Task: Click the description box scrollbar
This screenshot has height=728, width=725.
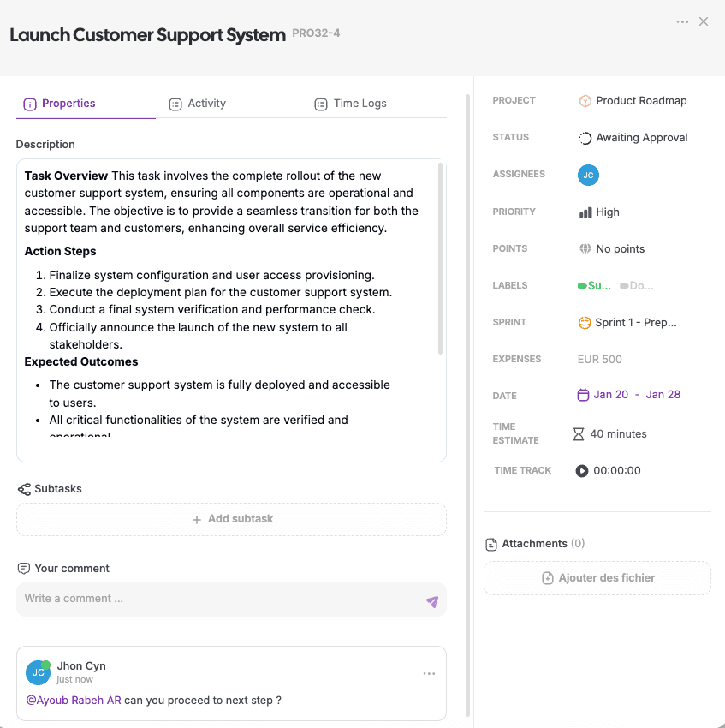Action: pos(440,259)
